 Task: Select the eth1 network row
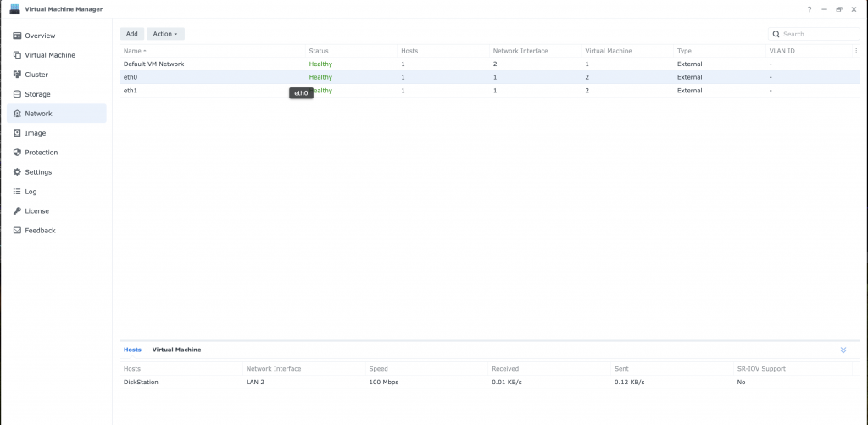point(212,91)
